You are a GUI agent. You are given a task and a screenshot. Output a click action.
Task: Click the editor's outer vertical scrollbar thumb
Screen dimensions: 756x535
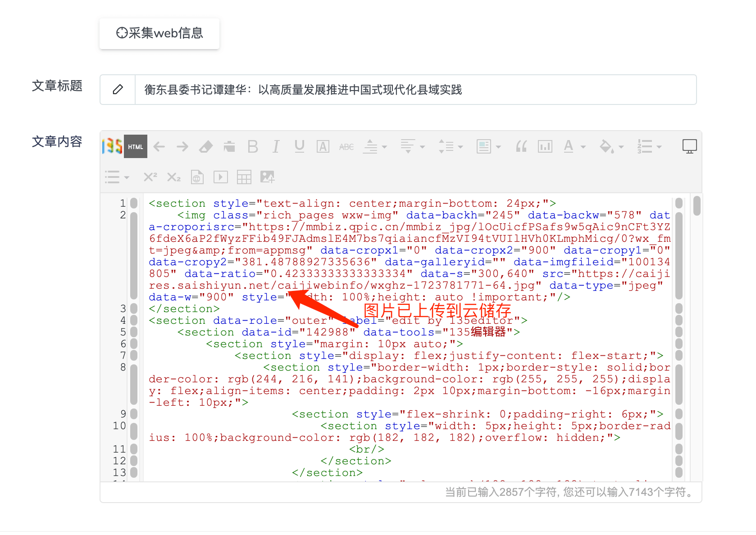tap(697, 206)
